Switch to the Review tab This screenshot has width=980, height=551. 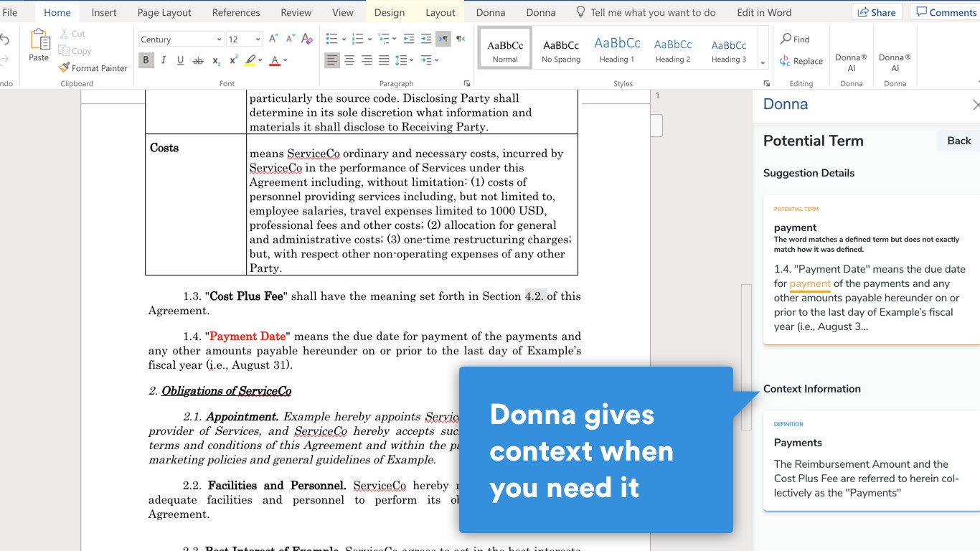296,12
